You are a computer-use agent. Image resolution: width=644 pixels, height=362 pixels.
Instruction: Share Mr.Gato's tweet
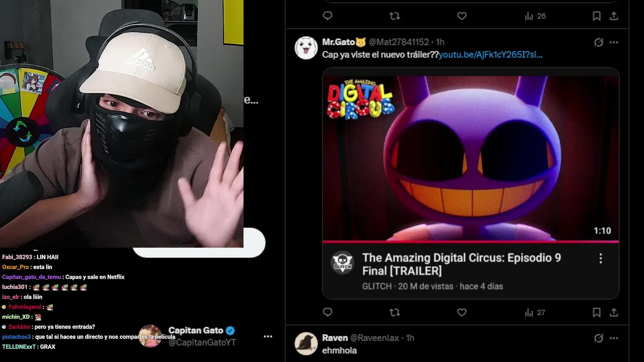click(x=614, y=312)
